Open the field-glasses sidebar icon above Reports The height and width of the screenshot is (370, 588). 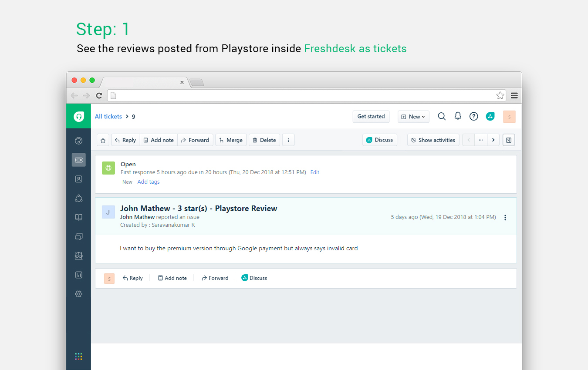click(78, 256)
